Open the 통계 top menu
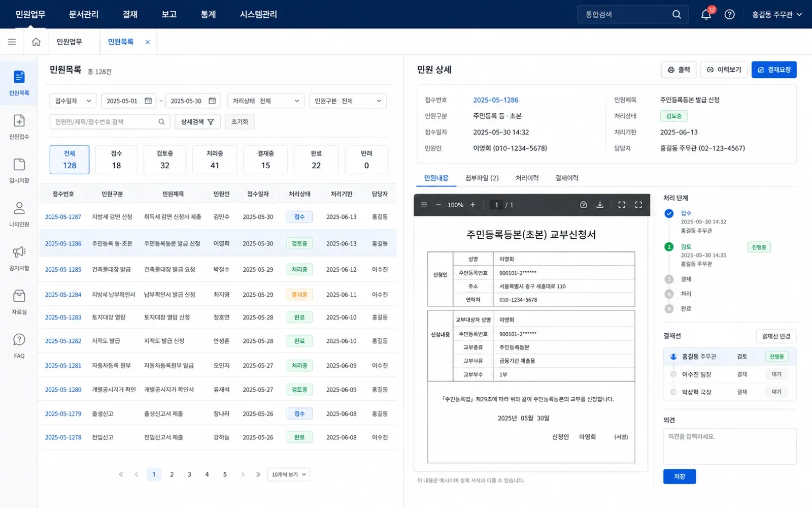Screen dimensions: 812x508 208,14
